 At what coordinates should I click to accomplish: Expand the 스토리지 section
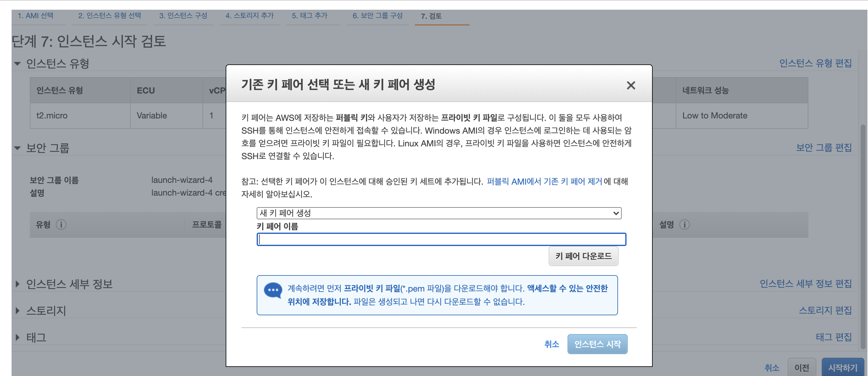18,311
